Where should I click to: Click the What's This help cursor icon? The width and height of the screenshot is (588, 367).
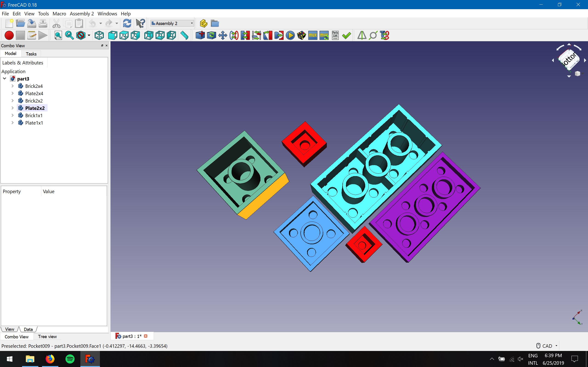click(140, 23)
